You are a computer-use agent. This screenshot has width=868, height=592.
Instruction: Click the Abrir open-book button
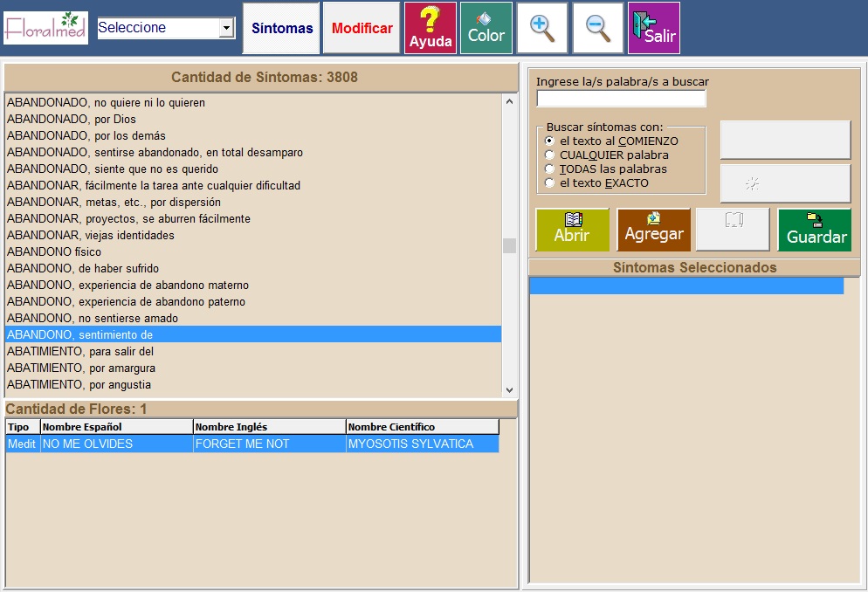click(572, 230)
